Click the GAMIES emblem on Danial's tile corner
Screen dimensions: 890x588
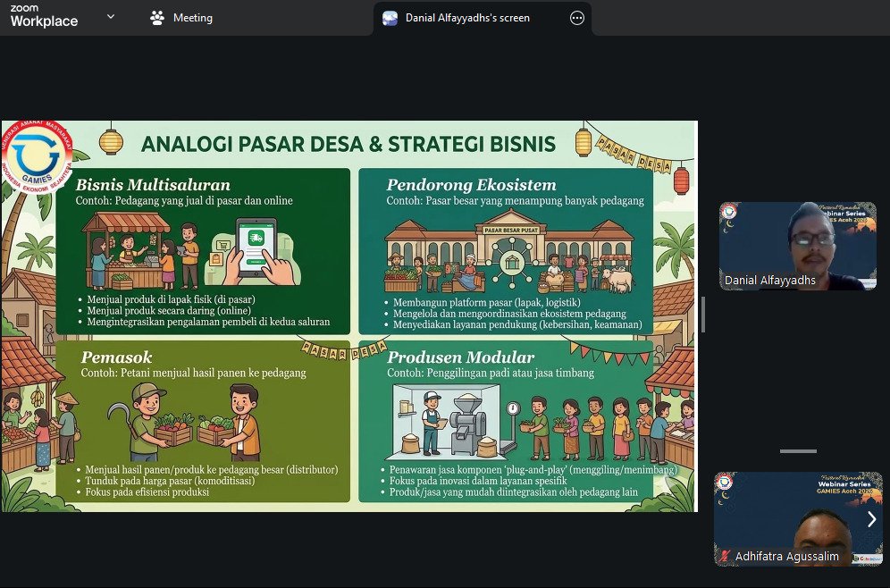click(729, 213)
